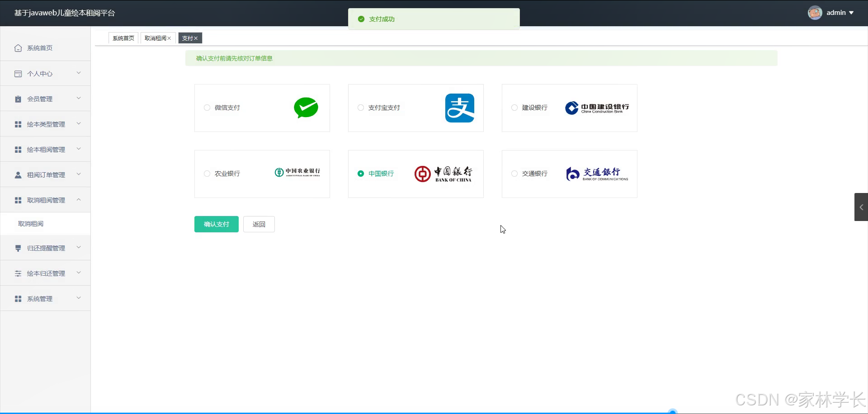Click the 租阅订单管理 user icon
Screen dimensions: 868x414
coord(18,175)
